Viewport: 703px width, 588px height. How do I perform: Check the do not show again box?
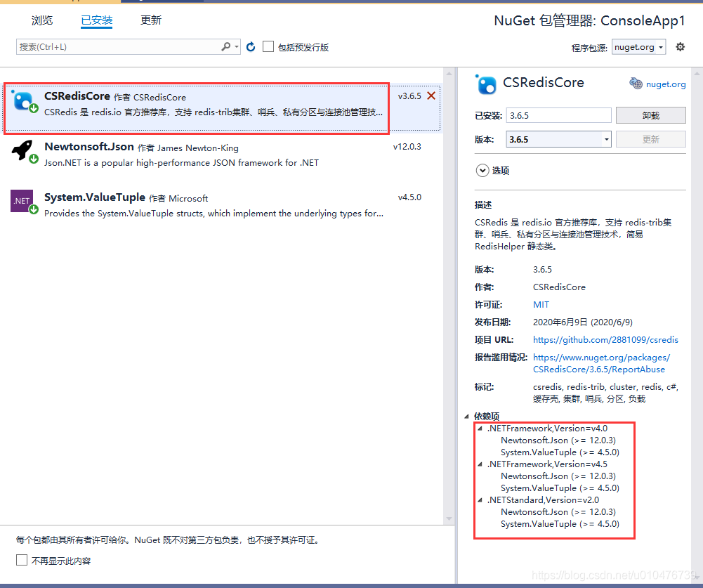click(x=22, y=560)
